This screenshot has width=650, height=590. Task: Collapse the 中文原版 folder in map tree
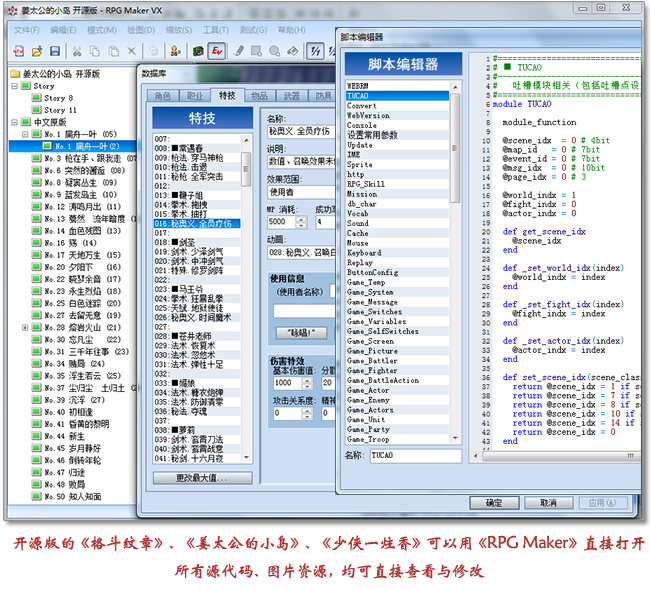pos(15,122)
